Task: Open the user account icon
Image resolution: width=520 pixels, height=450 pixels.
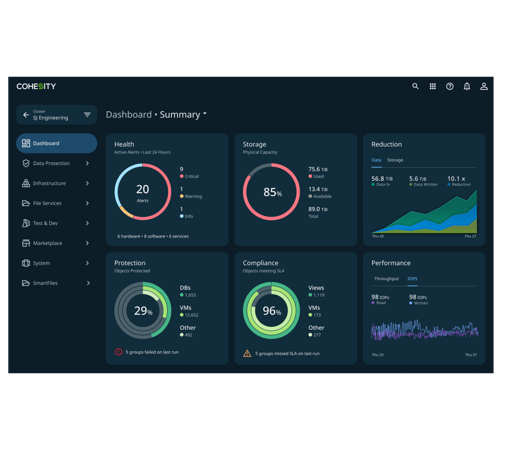Action: click(x=484, y=86)
